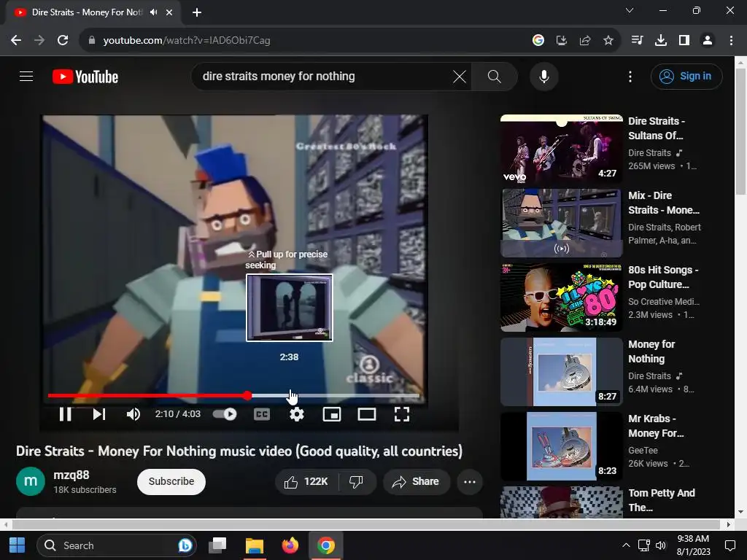The image size is (747, 560).
Task: Open Money for Nothing 8:27 video title
Action: [x=651, y=351]
